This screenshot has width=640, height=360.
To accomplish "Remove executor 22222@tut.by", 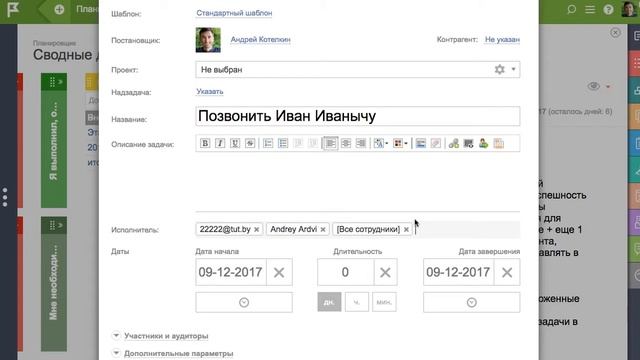I will (256, 230).
